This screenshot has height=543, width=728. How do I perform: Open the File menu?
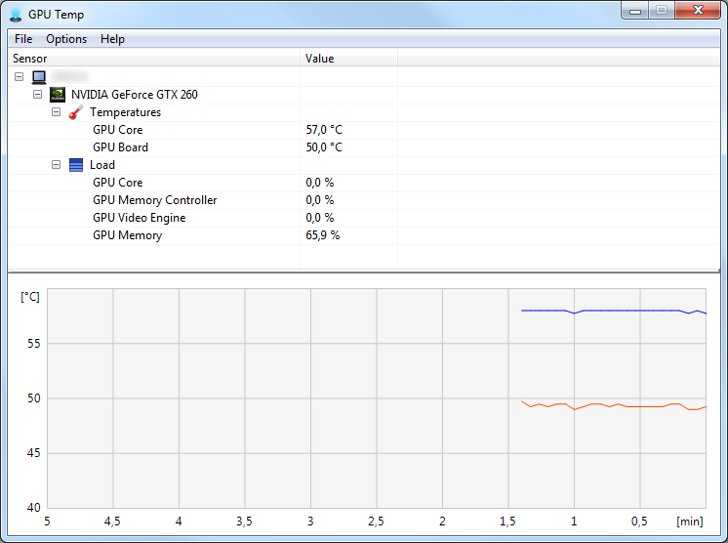pyautogui.click(x=23, y=39)
